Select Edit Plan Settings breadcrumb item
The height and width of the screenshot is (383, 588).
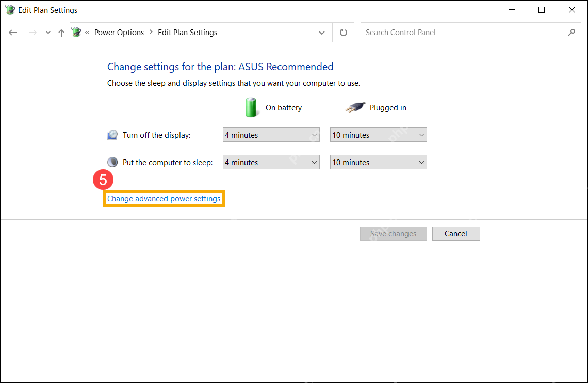(x=188, y=33)
